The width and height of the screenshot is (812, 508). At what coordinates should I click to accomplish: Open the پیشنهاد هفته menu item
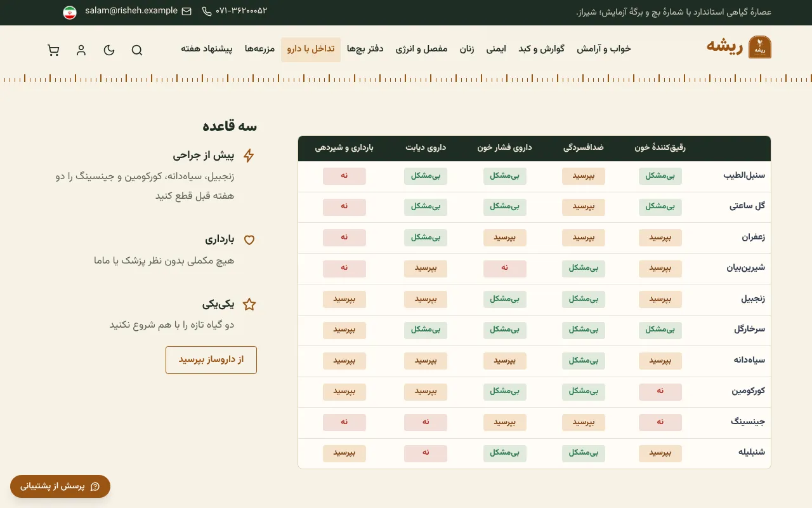coord(207,50)
